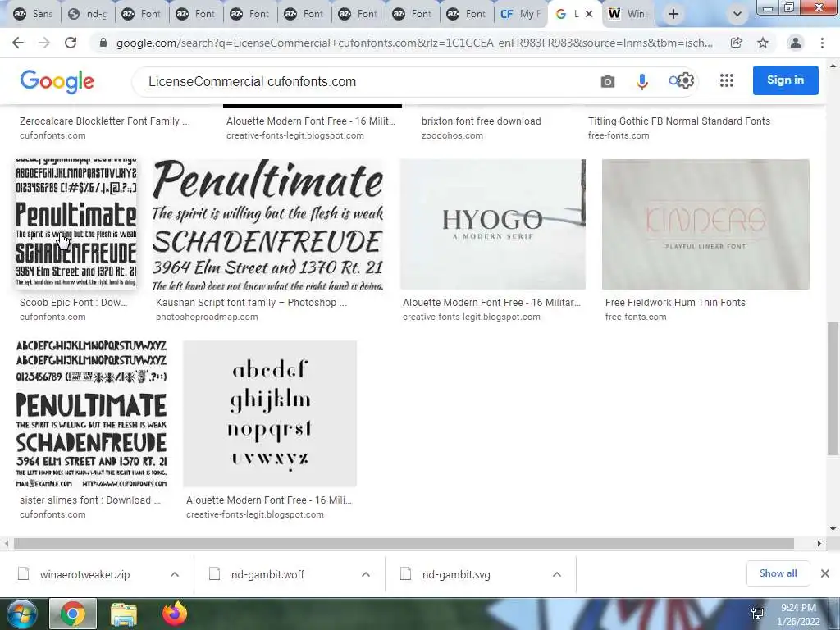Show all downloads

tap(778, 573)
